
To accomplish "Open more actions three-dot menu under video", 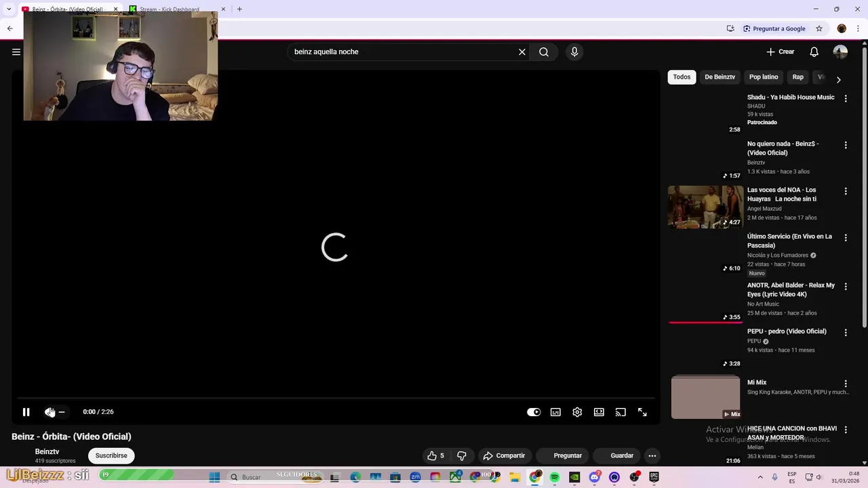I will 652,455.
